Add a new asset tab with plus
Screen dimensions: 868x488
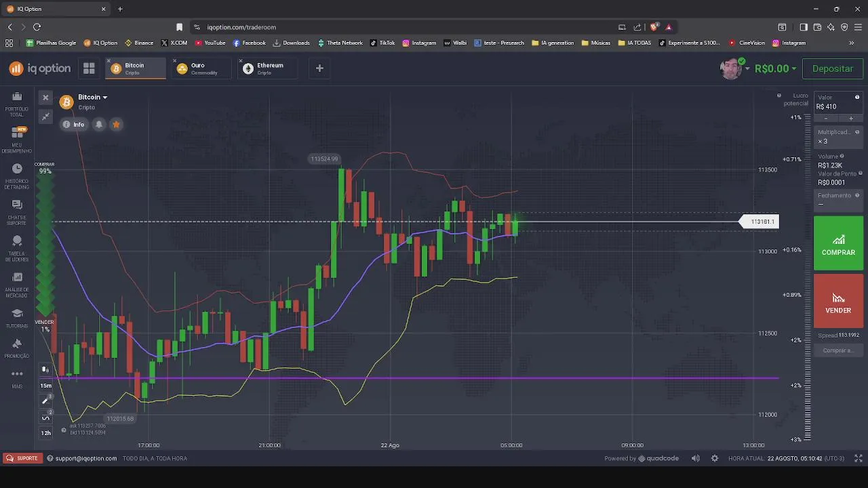point(319,68)
